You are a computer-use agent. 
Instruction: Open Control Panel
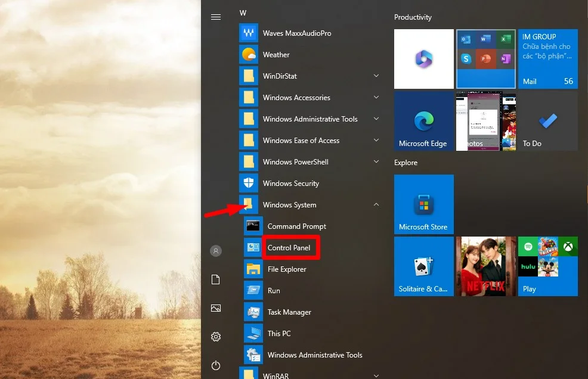(x=290, y=247)
